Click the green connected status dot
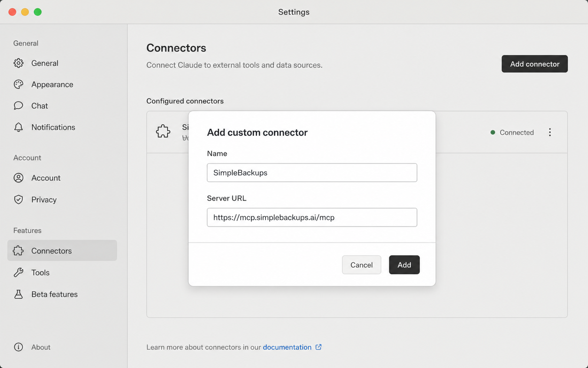 click(493, 132)
